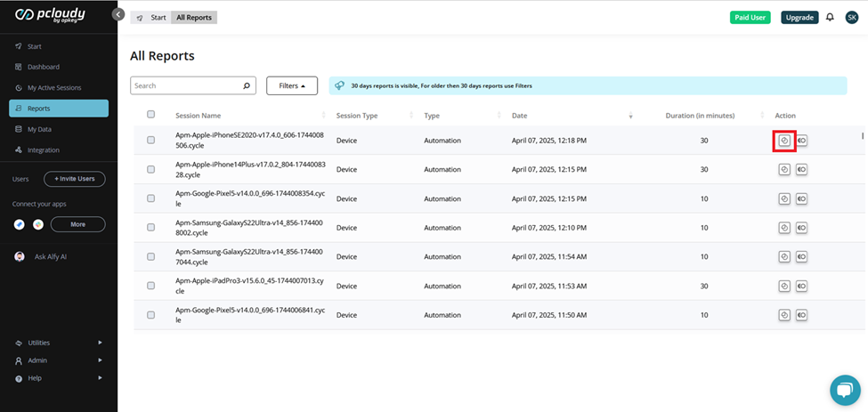
Task: Open the chat support bubble
Action: (843, 390)
